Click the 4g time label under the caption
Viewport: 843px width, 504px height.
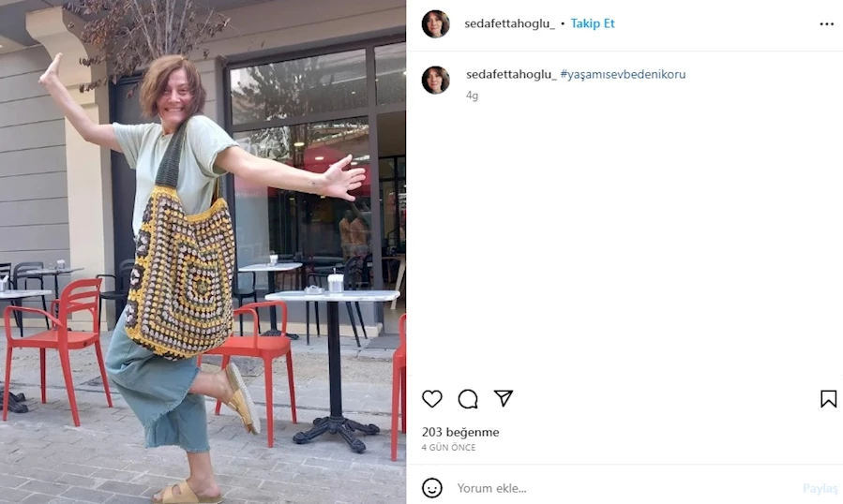pyautogui.click(x=472, y=96)
